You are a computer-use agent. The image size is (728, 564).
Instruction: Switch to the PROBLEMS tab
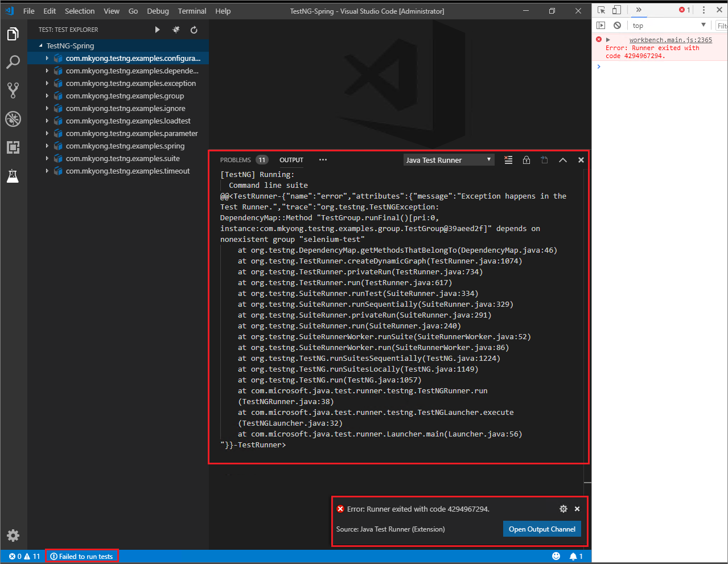235,160
